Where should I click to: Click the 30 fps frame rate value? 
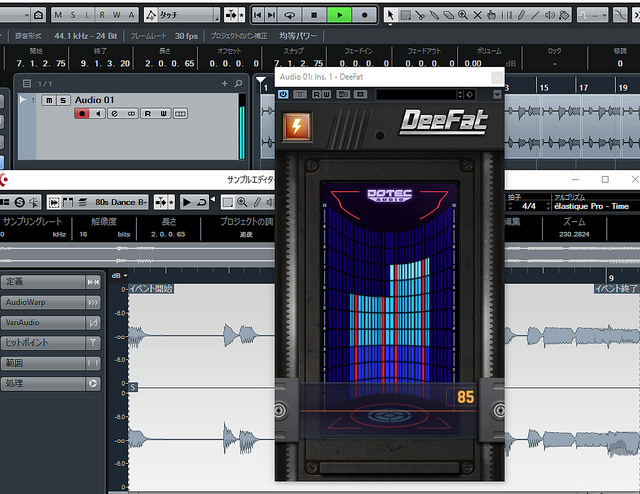coord(186,36)
